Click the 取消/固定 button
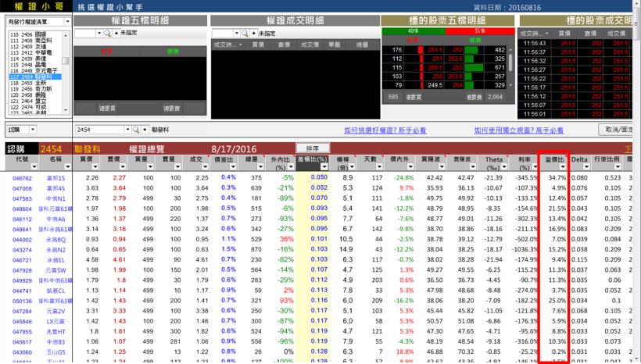This screenshot has width=641, height=364. (618, 128)
